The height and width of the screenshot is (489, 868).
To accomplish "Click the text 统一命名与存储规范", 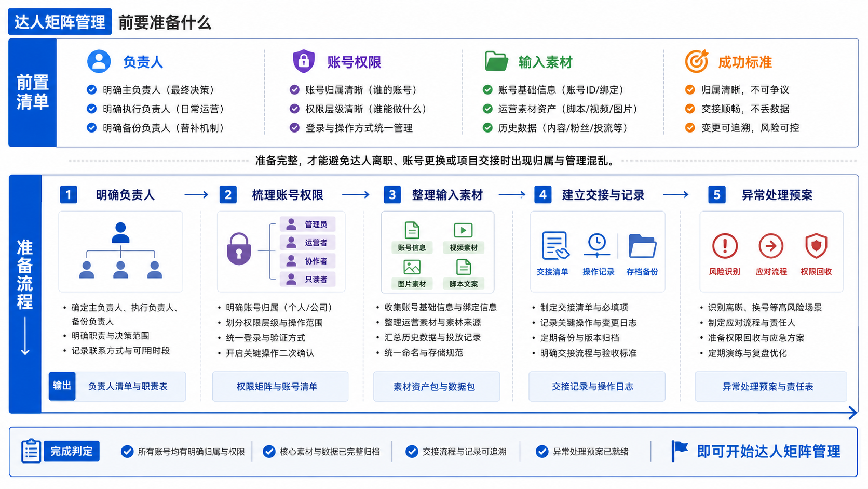I will [x=424, y=352].
